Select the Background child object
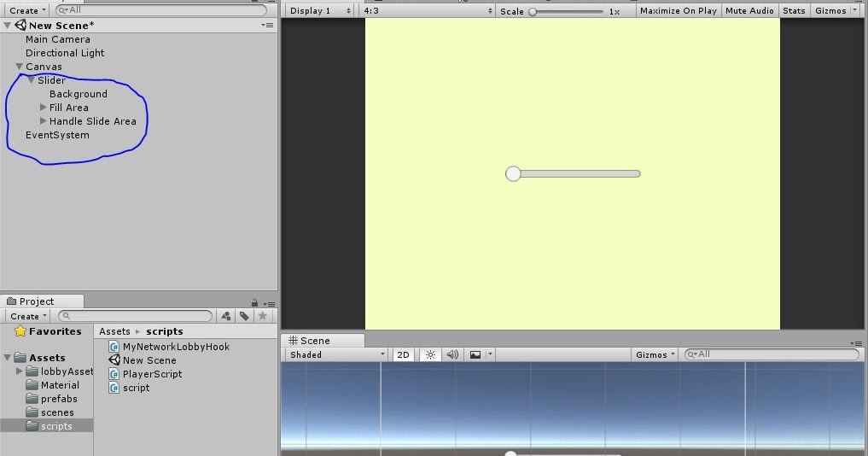The image size is (868, 456). click(x=78, y=94)
